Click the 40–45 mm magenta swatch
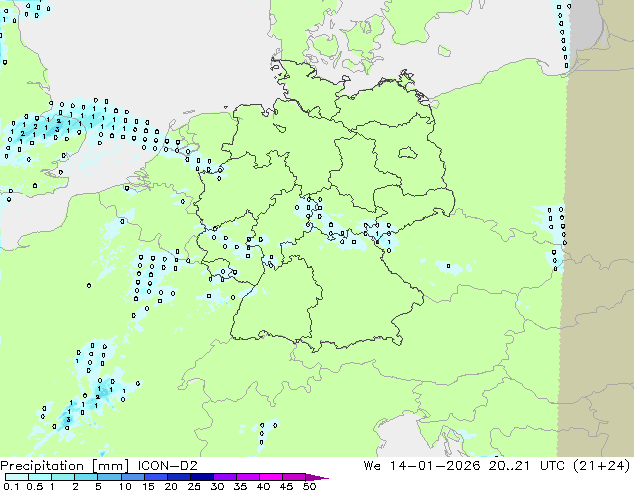The image size is (634, 490). click(270, 477)
